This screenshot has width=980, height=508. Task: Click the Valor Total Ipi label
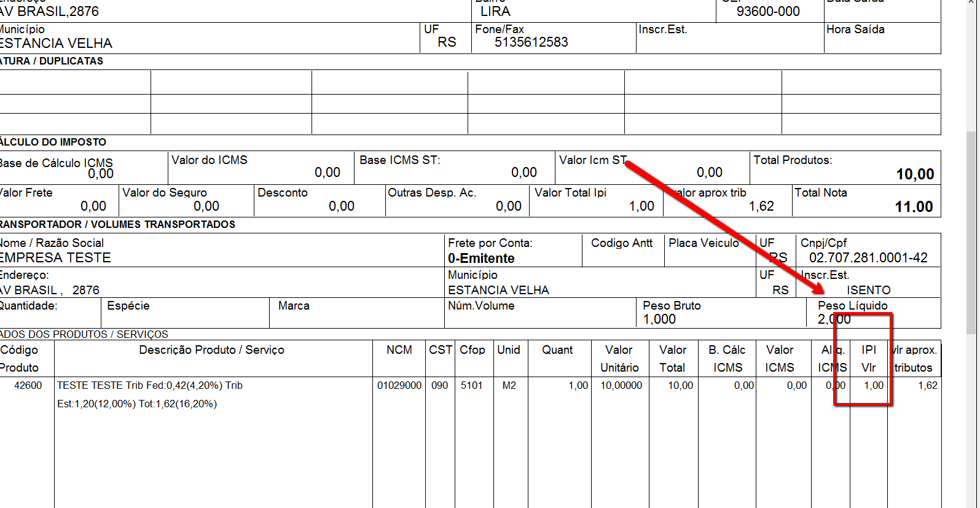pyautogui.click(x=570, y=193)
